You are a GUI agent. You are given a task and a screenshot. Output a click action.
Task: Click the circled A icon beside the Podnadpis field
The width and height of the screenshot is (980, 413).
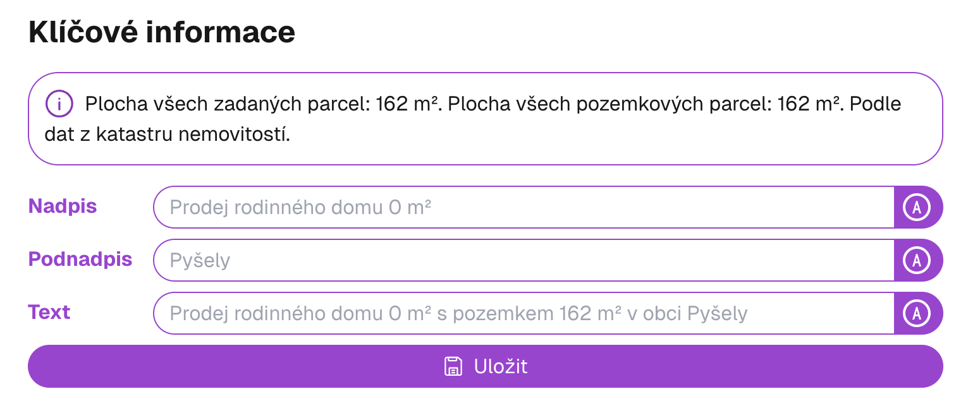[x=918, y=260]
